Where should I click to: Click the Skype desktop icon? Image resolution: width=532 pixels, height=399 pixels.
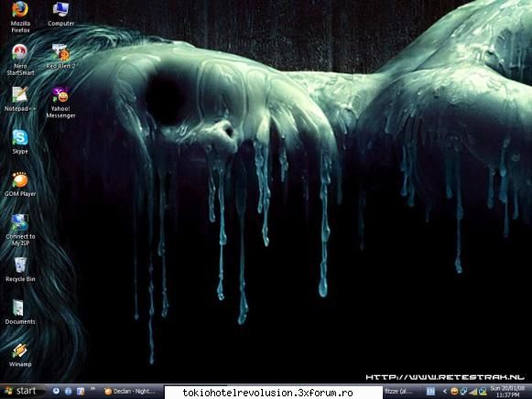20,142
